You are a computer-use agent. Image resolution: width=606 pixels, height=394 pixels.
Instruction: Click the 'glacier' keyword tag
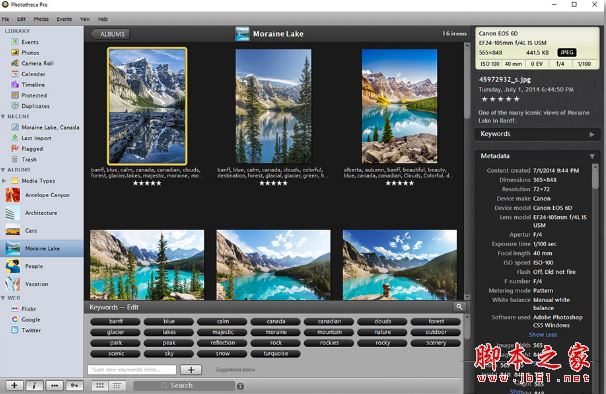(x=116, y=332)
